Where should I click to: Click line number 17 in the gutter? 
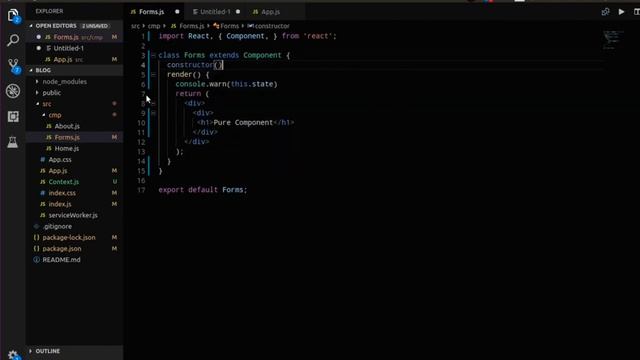pyautogui.click(x=141, y=190)
